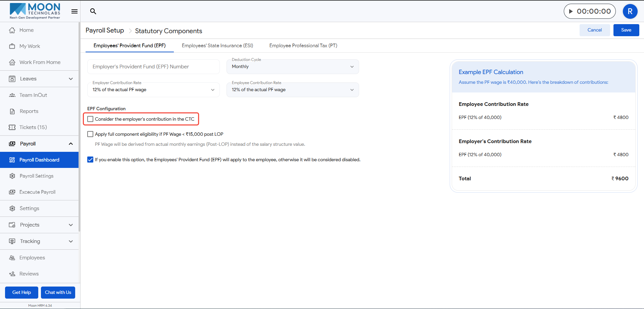Click the Get Help button

click(x=21, y=292)
